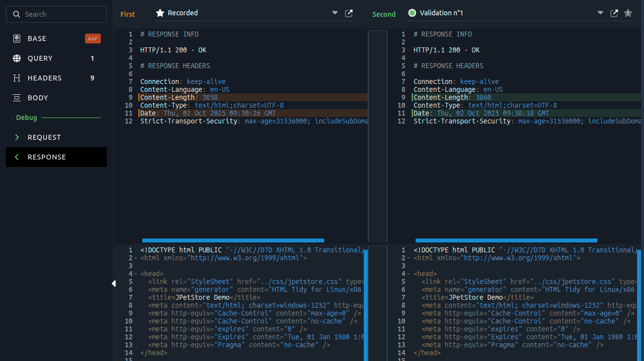The width and height of the screenshot is (644, 361).
Task: Click the First comparison label
Action: point(128,14)
